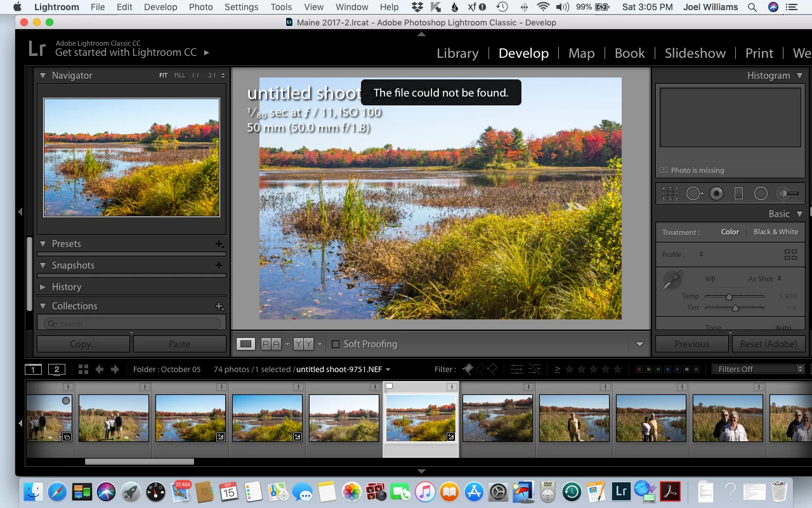Screen dimensions: 812x508
Task: Open the Develop menu
Action: (160, 8)
